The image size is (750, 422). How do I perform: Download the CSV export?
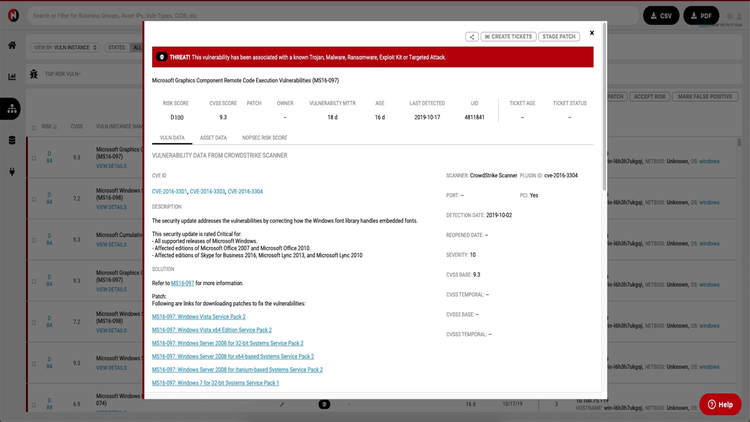[x=661, y=16]
